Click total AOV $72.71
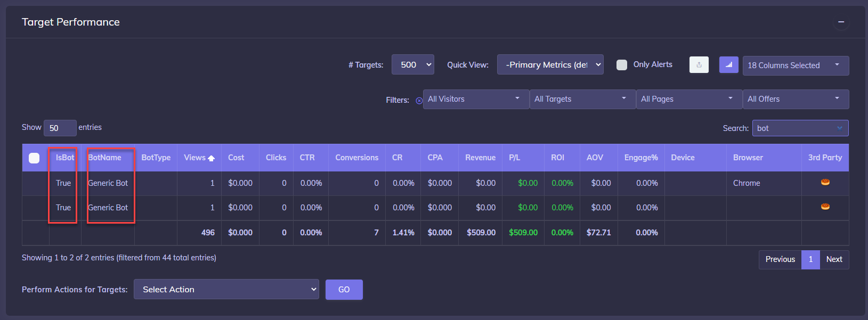868x320 pixels. click(x=599, y=233)
